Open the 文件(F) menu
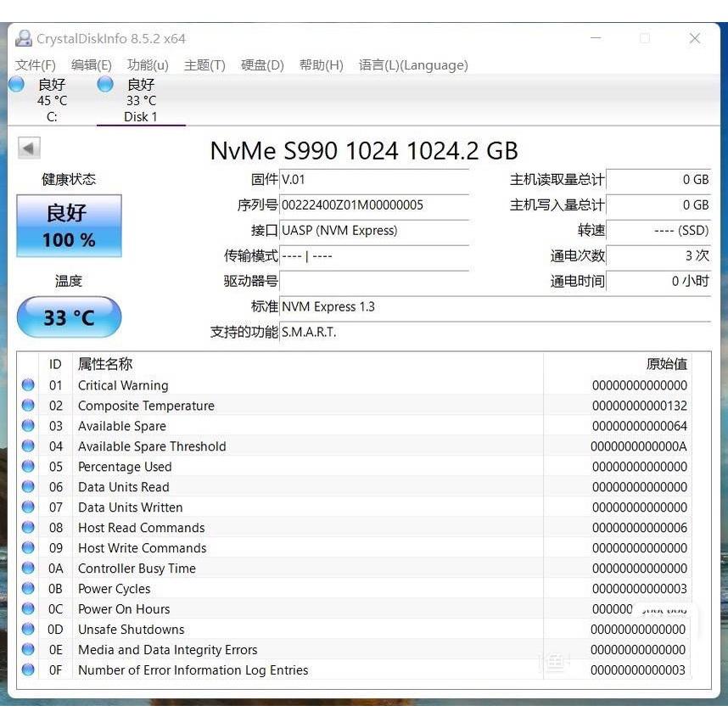 [x=36, y=65]
